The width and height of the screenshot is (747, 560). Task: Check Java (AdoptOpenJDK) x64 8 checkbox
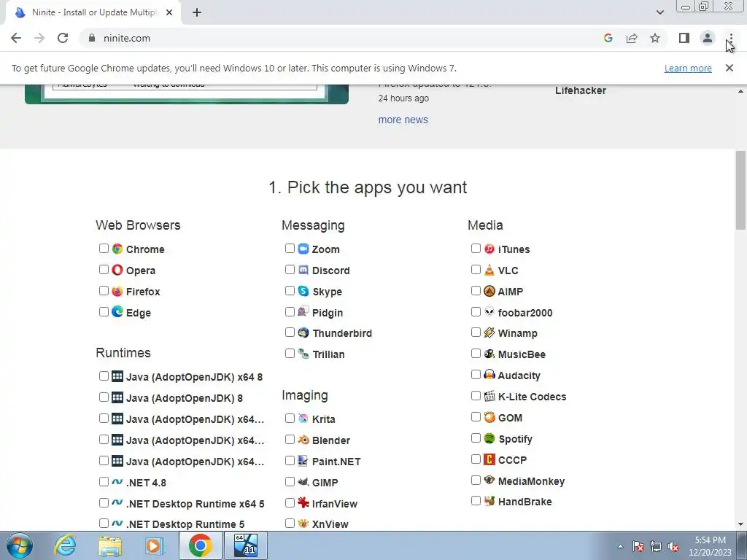tap(104, 376)
